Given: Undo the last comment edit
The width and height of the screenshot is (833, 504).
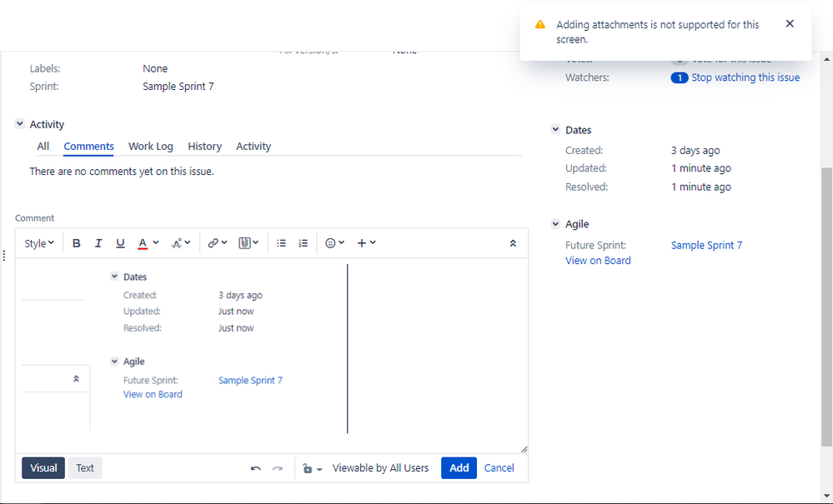Looking at the screenshot, I should (256, 467).
